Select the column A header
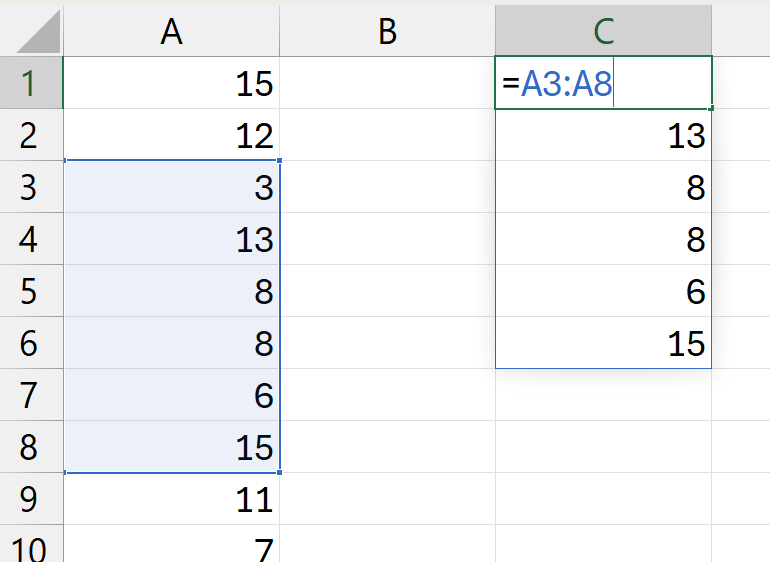The height and width of the screenshot is (562, 770). click(171, 31)
